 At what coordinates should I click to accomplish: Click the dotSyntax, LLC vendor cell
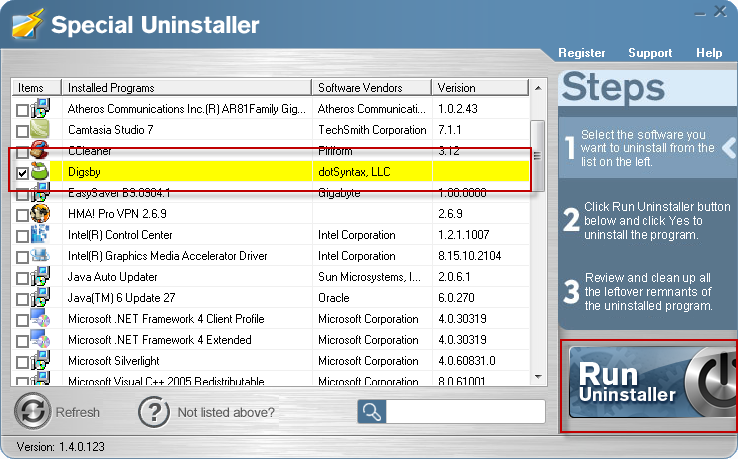point(354,172)
